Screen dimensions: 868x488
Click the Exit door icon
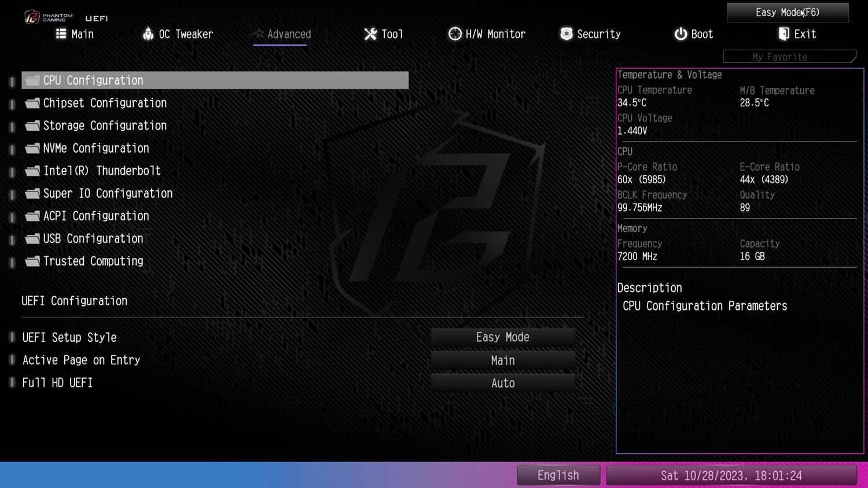pos(784,34)
